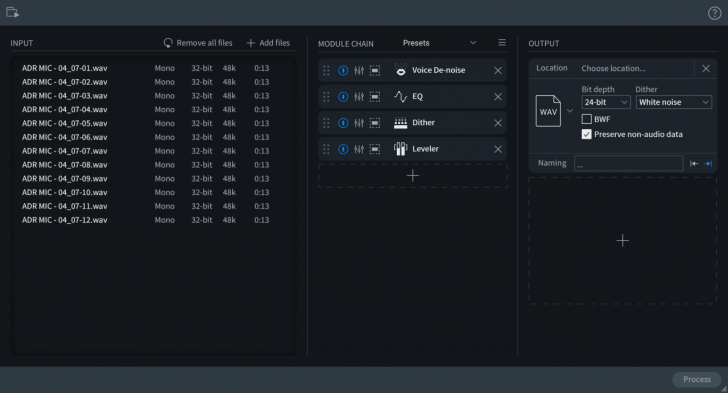Remove the Dither module

coord(498,123)
